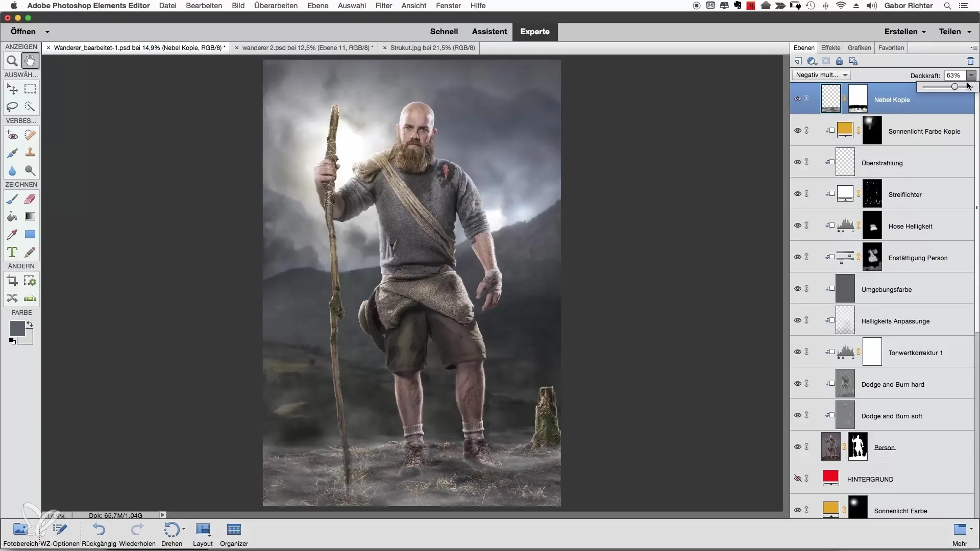Hide the Streiflichter layer

797,194
